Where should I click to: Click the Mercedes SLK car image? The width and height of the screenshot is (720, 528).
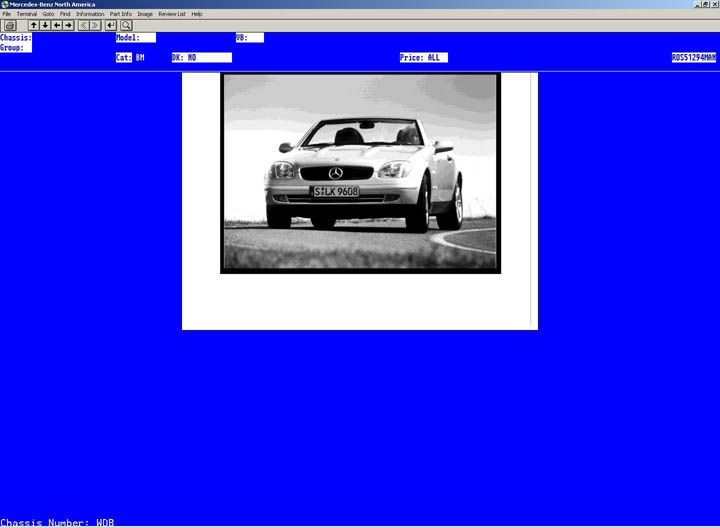[360, 172]
